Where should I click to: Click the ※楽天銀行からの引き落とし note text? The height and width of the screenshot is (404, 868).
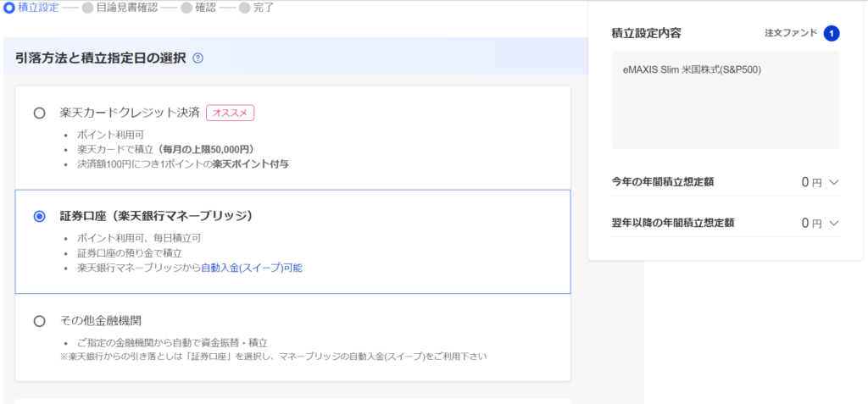pos(273,357)
